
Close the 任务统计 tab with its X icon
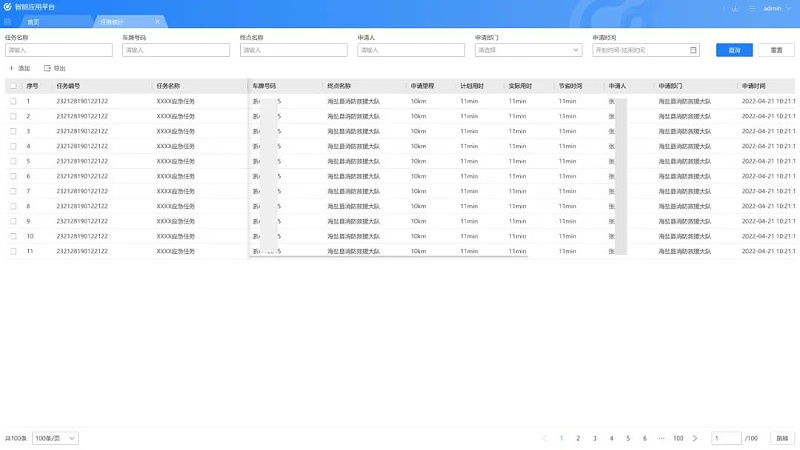pyautogui.click(x=157, y=21)
